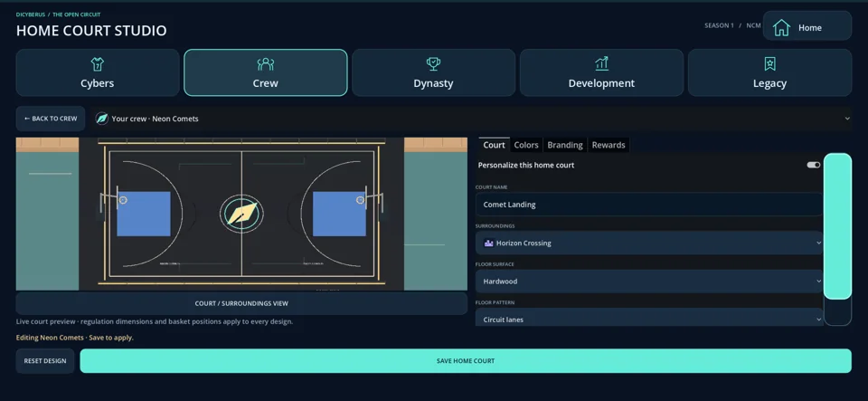Switch to the Colors tab
This screenshot has width=868, height=401.
click(x=526, y=145)
